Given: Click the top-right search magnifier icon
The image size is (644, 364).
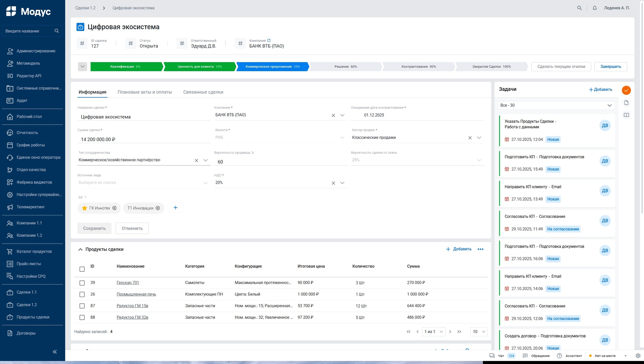Looking at the screenshot, I should tap(579, 8).
